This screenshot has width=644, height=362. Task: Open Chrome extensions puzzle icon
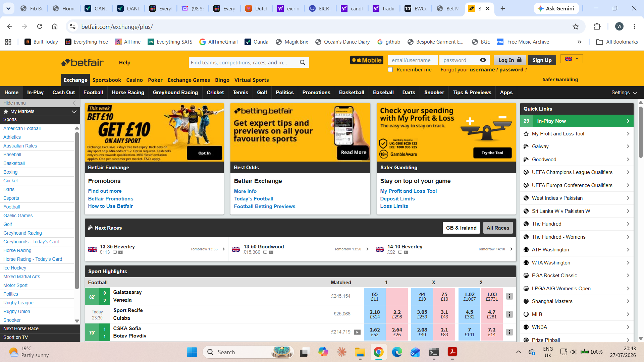pos(597,26)
